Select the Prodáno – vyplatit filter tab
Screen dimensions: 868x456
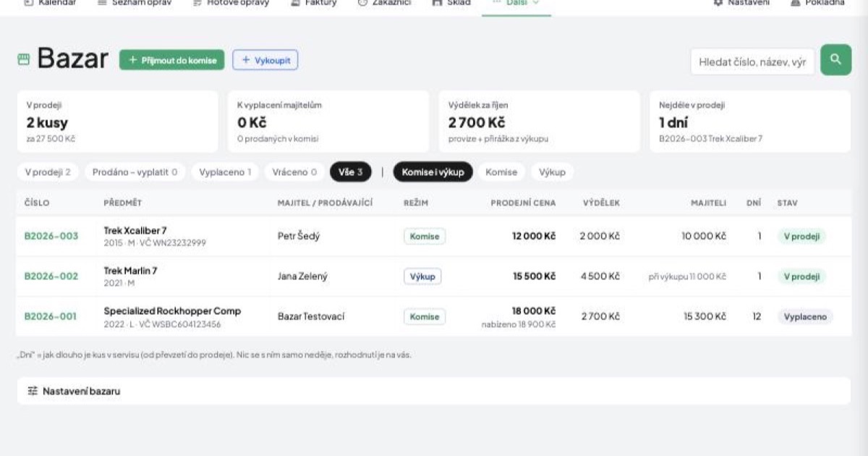pyautogui.click(x=135, y=172)
